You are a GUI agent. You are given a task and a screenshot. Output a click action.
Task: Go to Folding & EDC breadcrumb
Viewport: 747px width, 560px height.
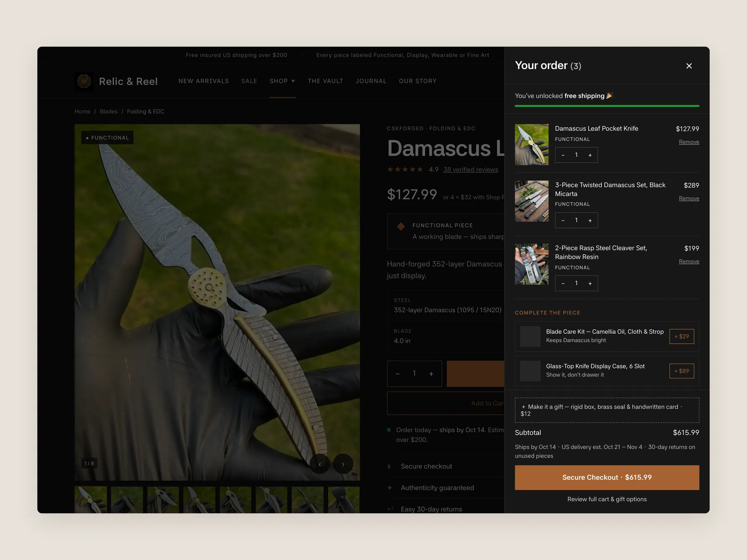[146, 112]
